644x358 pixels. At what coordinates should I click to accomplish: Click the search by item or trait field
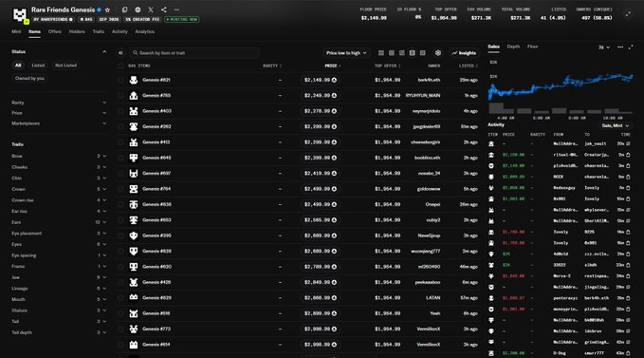click(x=195, y=53)
